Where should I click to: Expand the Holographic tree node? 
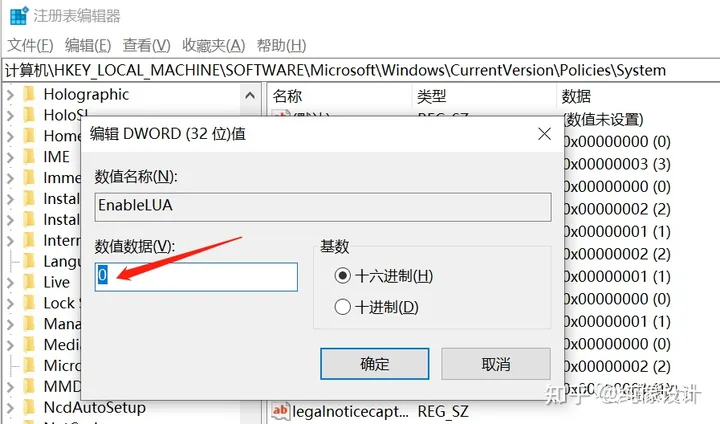pos(10,95)
